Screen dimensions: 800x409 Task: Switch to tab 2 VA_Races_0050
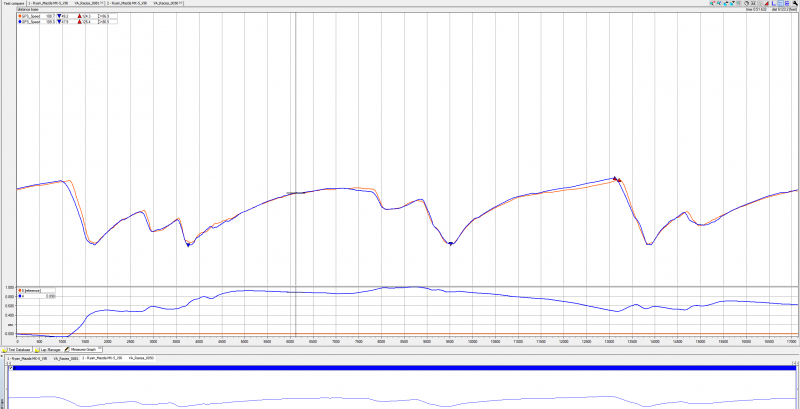(144, 4)
